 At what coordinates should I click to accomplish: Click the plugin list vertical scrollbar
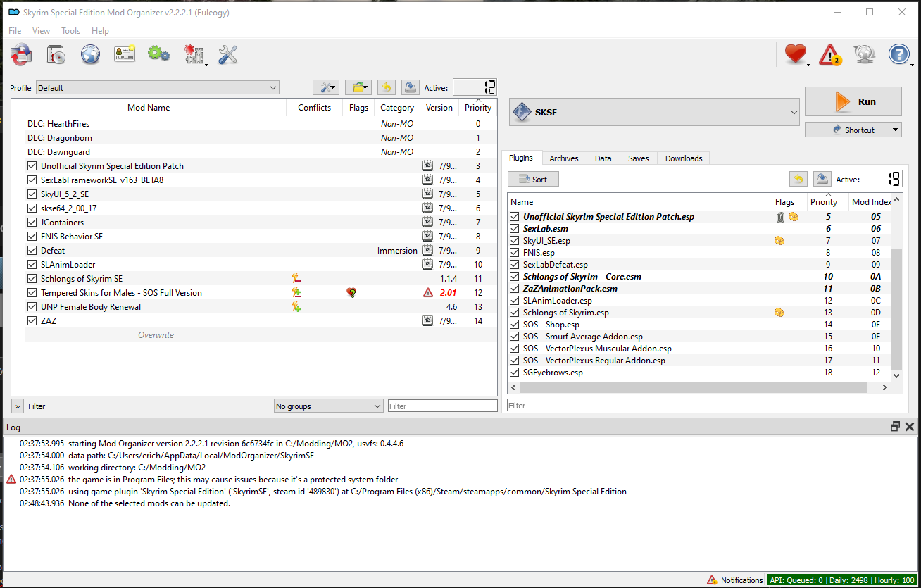click(x=897, y=308)
